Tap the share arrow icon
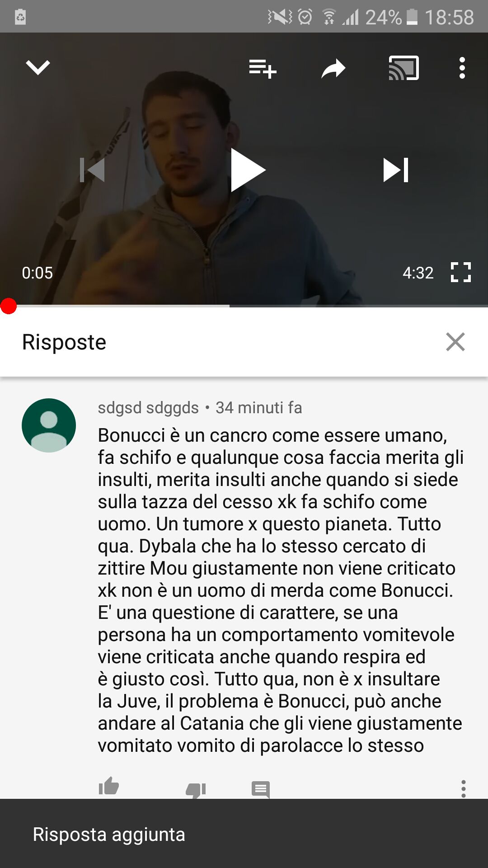Viewport: 488px width, 868px height. pos(333,69)
